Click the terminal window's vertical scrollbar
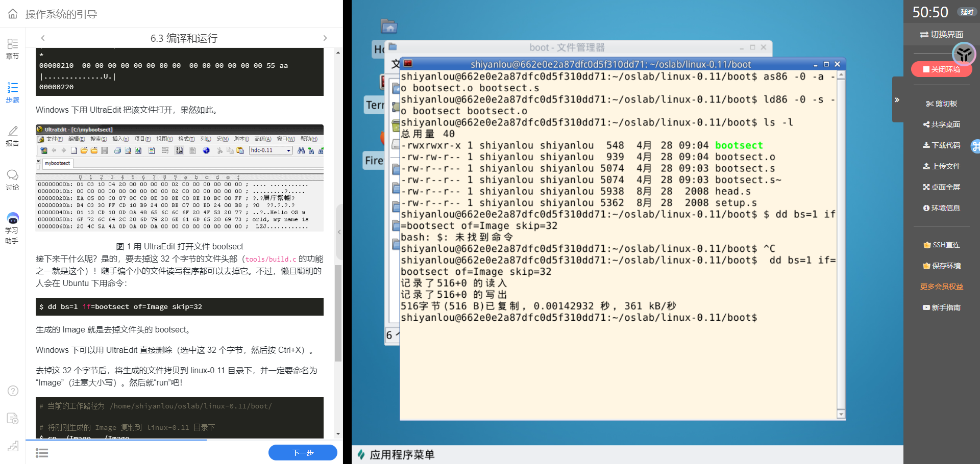The image size is (980, 464). 841,245
